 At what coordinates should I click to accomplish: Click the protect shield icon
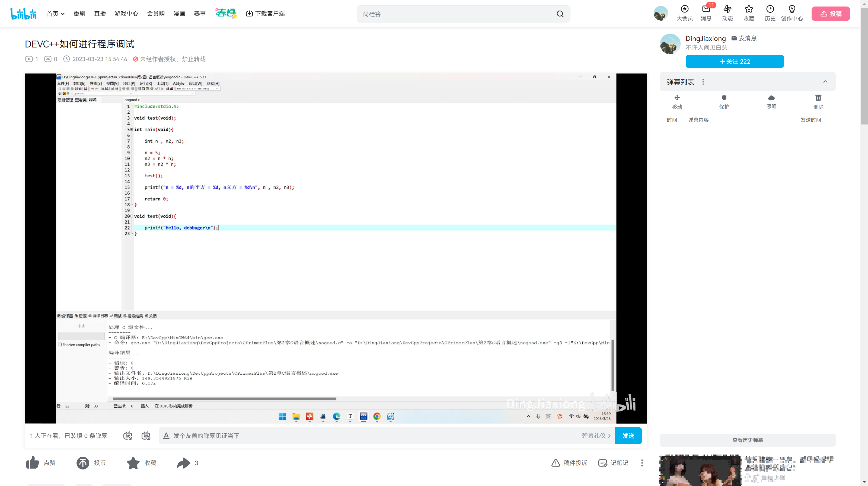724,98
